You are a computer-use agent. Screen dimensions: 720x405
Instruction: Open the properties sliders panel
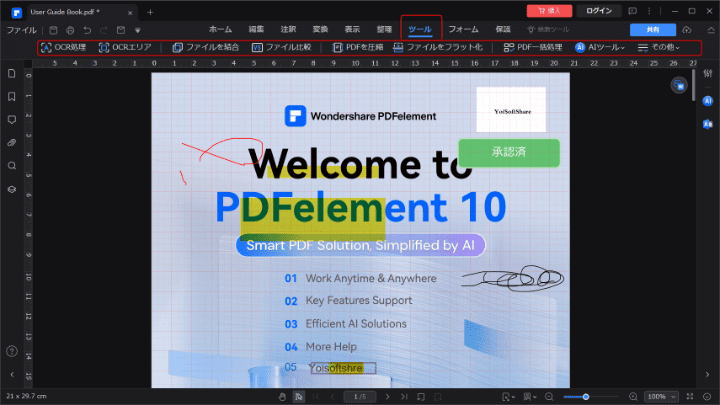coord(708,73)
